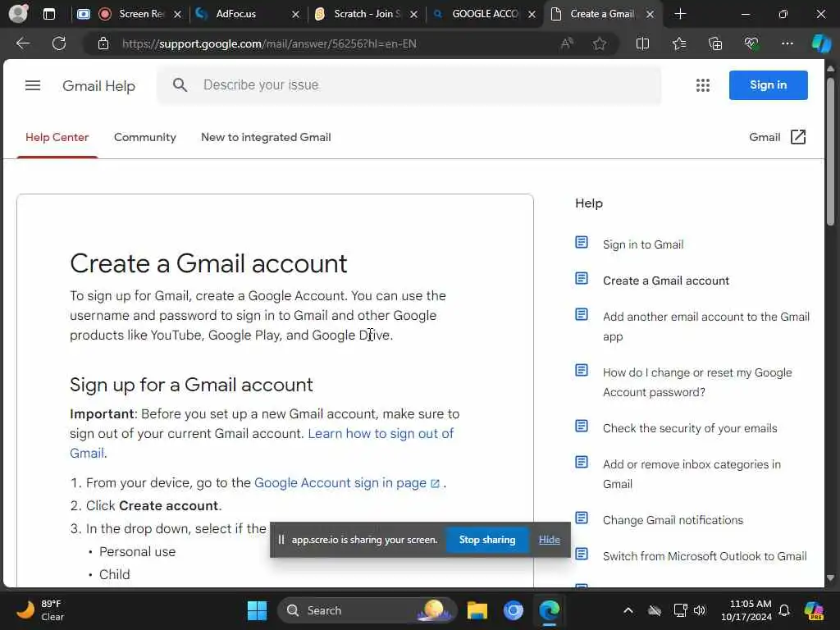Open Edge Settings and more ellipsis
Image resolution: width=840 pixels, height=630 pixels.
(x=787, y=43)
